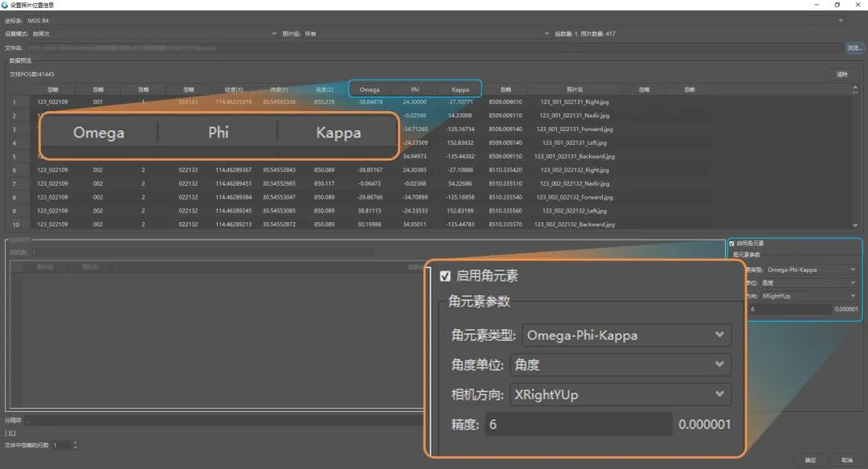868x469 pixels.
Task: Click the 文件POS数:41445 label
Action: click(32, 74)
